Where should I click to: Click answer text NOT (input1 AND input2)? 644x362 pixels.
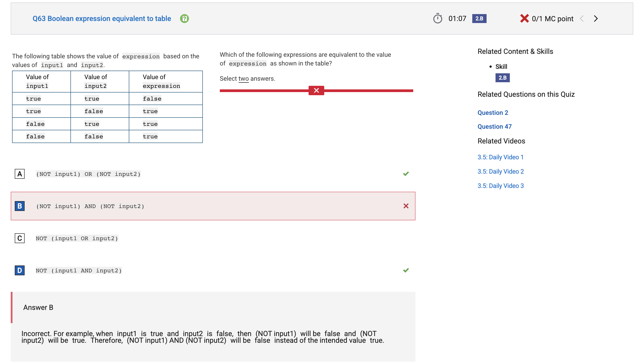click(79, 271)
